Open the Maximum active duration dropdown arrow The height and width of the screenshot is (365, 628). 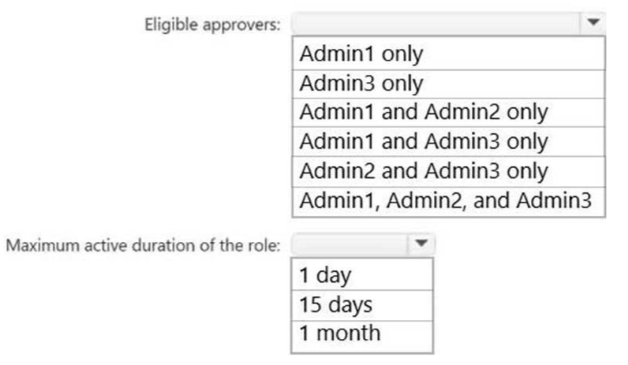(421, 243)
